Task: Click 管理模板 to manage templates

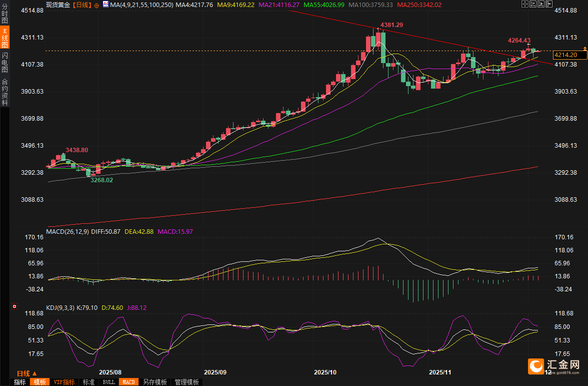Action: 187,382
